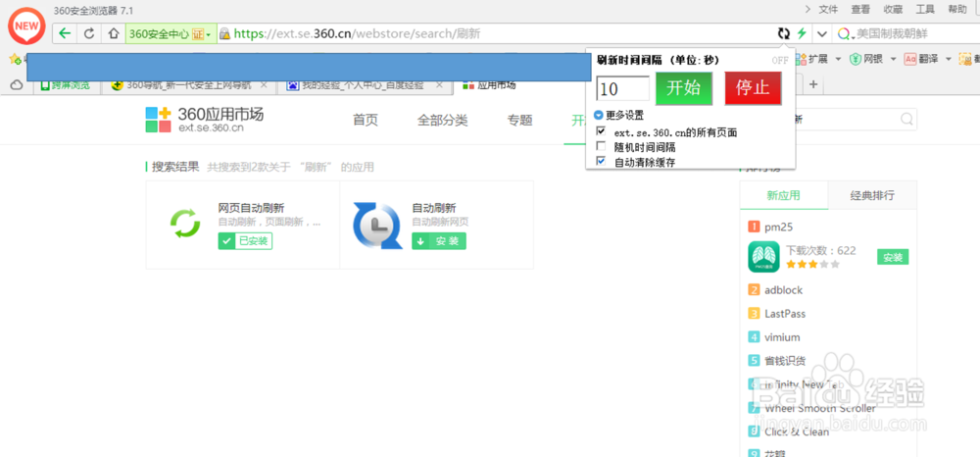This screenshot has width=980, height=457.
Task: Click the green lightning speed-mode icon
Action: pyautogui.click(x=802, y=33)
